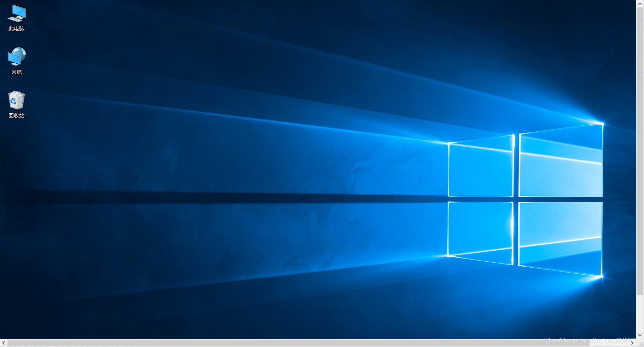The width and height of the screenshot is (644, 347).
Task: Click the horizontal scrollbar left arrow
Action: pos(4,343)
